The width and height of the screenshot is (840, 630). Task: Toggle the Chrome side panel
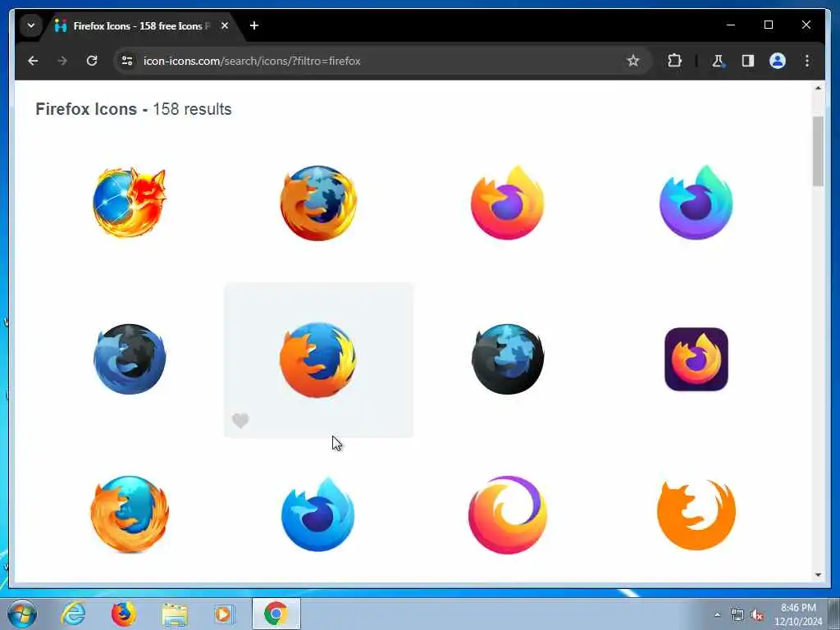point(748,61)
